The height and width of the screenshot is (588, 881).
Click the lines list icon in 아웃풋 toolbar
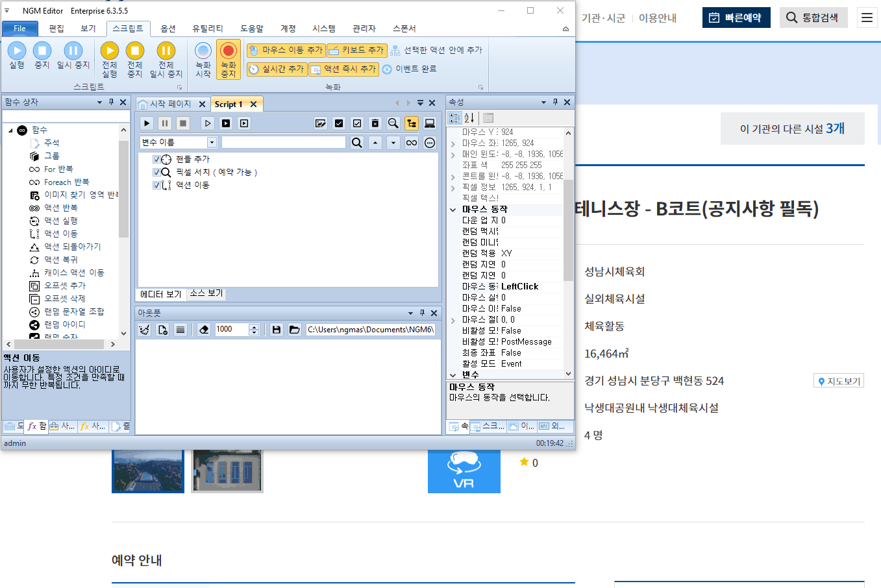pos(180,330)
